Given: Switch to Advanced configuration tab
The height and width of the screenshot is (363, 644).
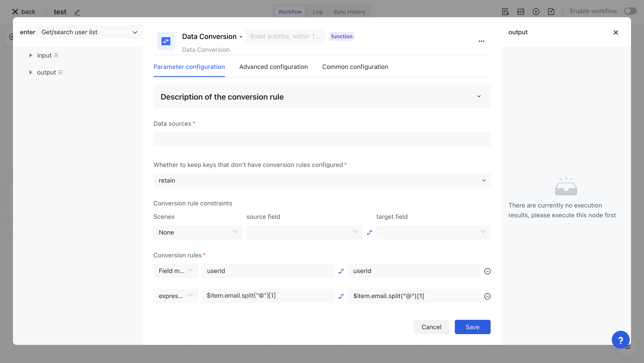Looking at the screenshot, I should [x=273, y=67].
